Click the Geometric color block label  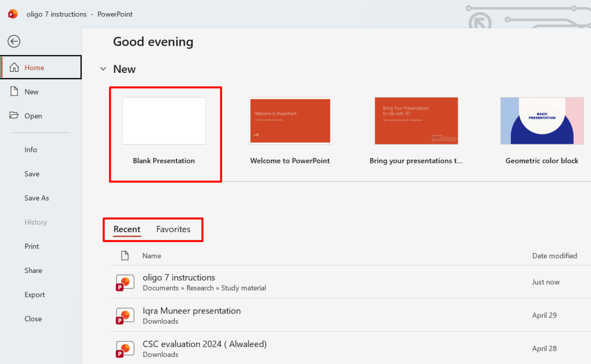(542, 161)
